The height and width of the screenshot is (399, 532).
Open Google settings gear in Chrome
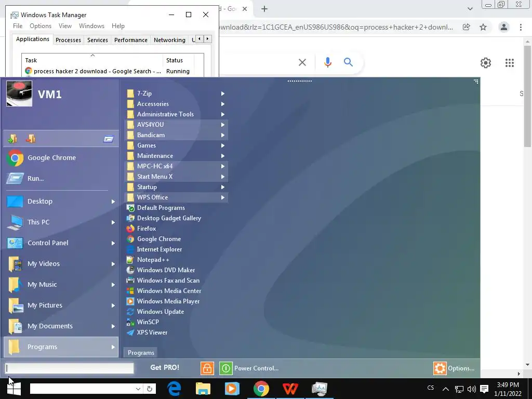tap(486, 63)
